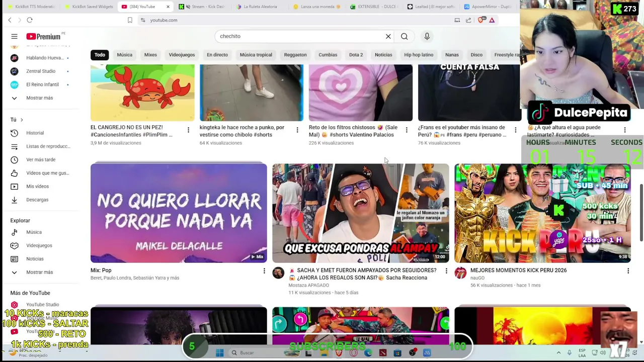Open El Reino Infantil subscription channel
The image size is (644, 362).
pos(40,84)
